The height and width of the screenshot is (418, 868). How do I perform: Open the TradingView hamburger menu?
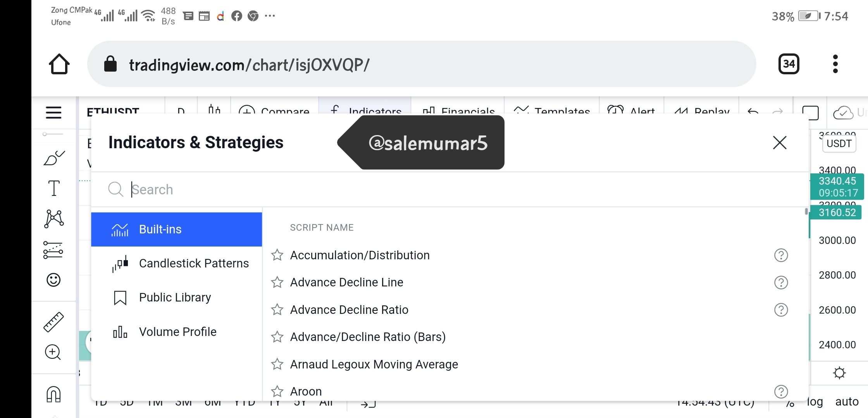coord(53,113)
